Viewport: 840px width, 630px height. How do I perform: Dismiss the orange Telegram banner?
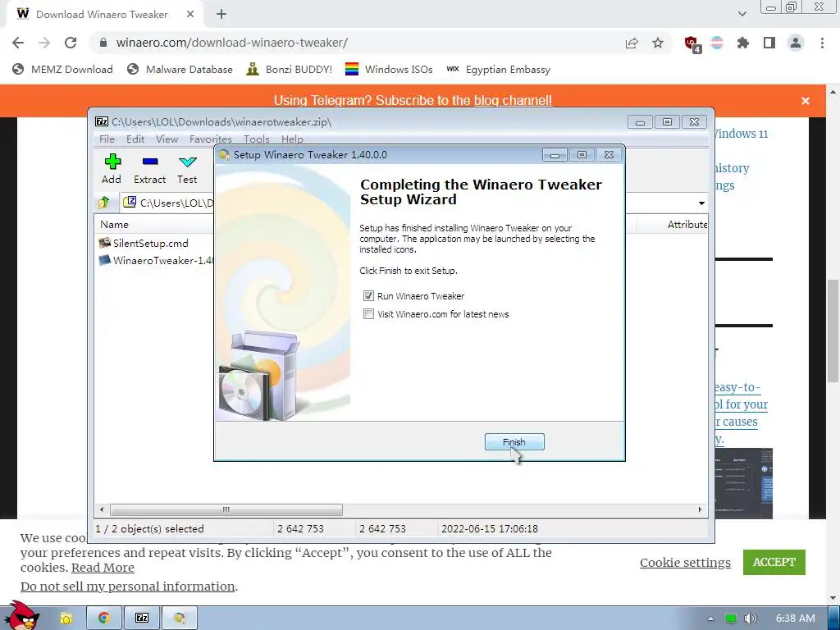click(806, 101)
